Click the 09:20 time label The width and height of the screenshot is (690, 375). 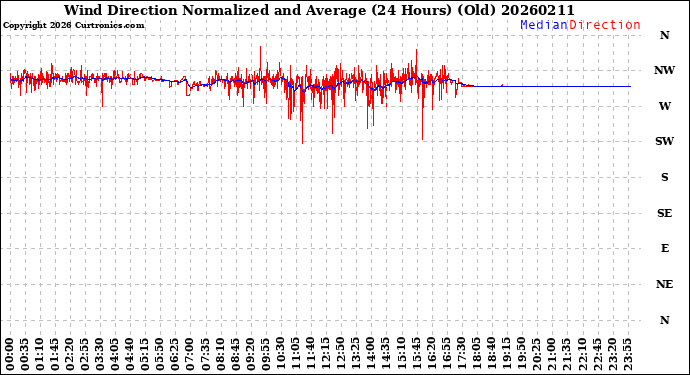point(250,355)
